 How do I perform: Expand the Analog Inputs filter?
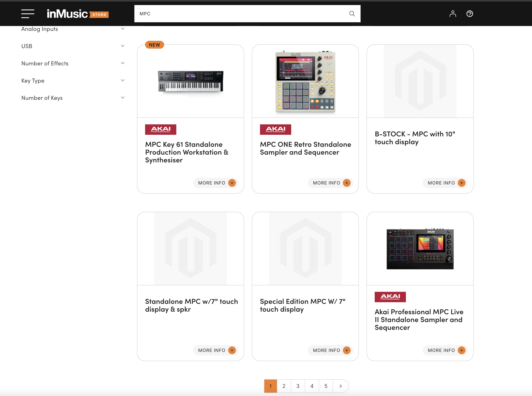tap(123, 29)
